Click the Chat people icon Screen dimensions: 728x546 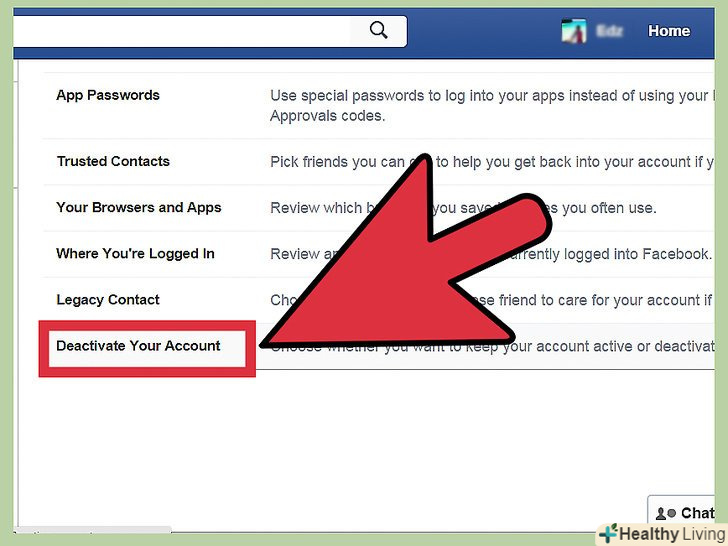pos(665,514)
